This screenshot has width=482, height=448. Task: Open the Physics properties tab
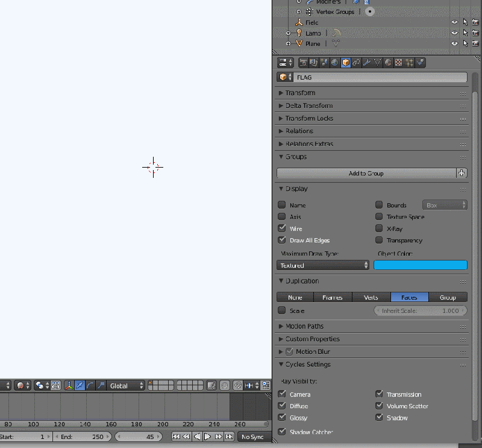pos(419,62)
